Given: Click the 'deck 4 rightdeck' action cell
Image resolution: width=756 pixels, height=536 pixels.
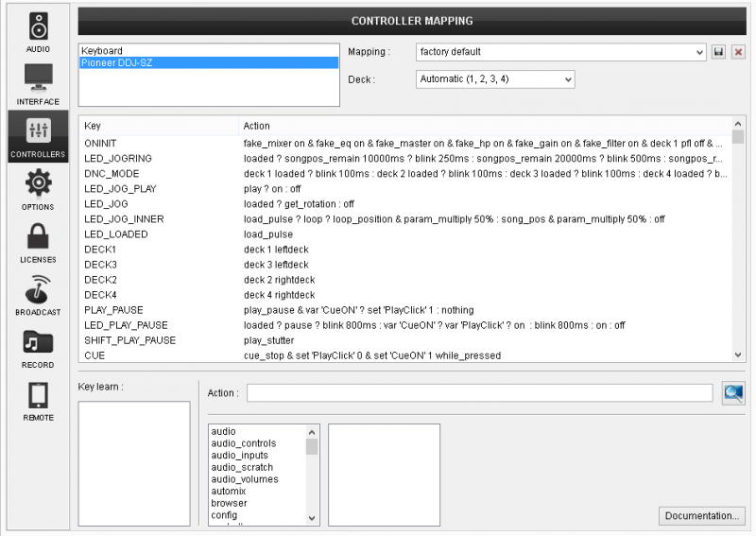Looking at the screenshot, I should pos(279,295).
